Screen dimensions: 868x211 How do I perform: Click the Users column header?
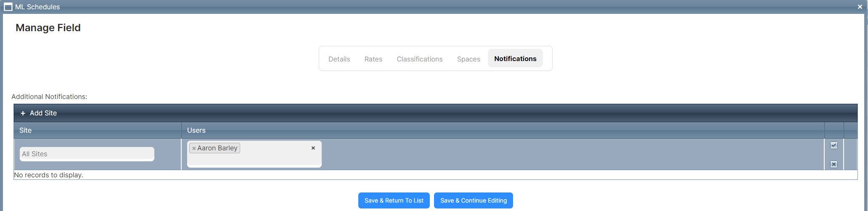pyautogui.click(x=503, y=131)
